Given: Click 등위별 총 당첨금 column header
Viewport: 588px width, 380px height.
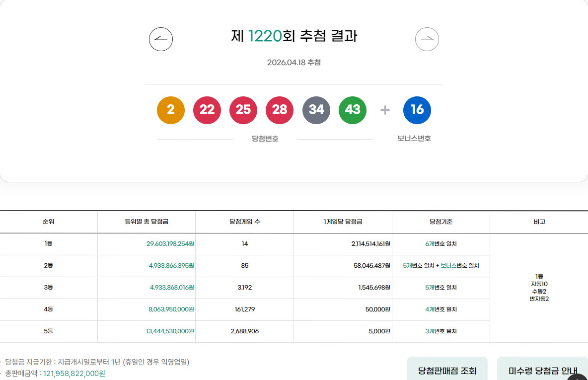Looking at the screenshot, I should 147,222.
